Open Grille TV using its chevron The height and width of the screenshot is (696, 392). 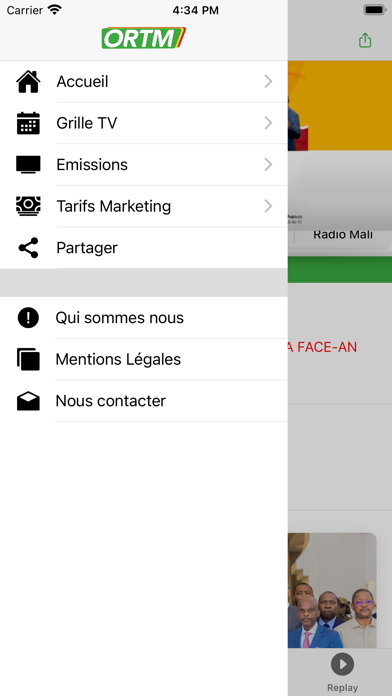pos(268,123)
